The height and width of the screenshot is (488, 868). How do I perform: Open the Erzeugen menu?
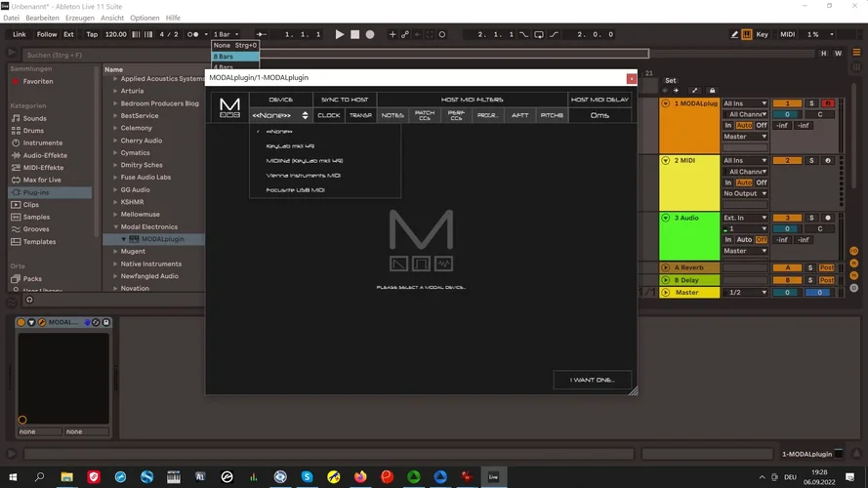coord(80,18)
